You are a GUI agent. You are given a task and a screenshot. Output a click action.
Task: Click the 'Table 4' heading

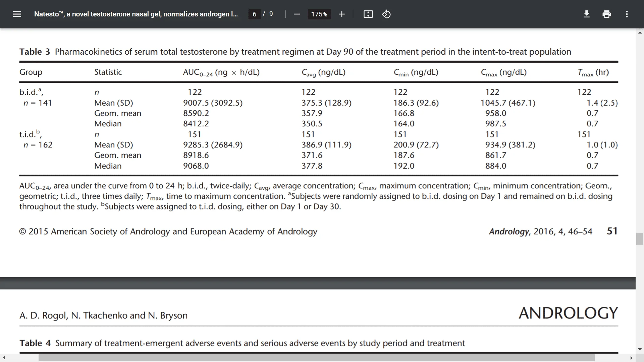pyautogui.click(x=35, y=343)
